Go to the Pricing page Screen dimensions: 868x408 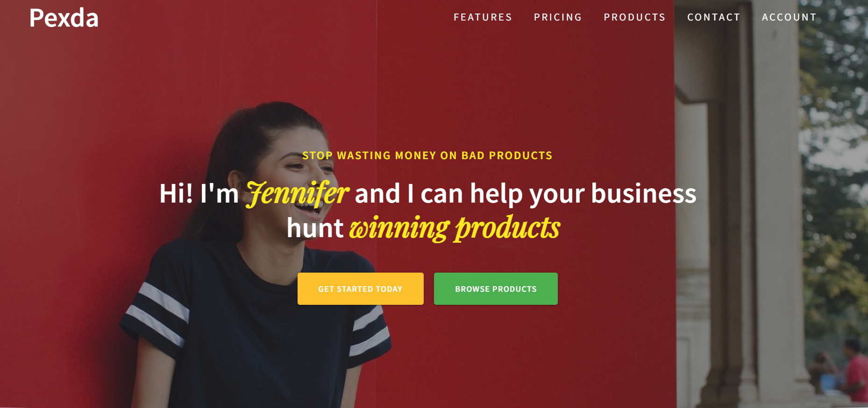558,17
